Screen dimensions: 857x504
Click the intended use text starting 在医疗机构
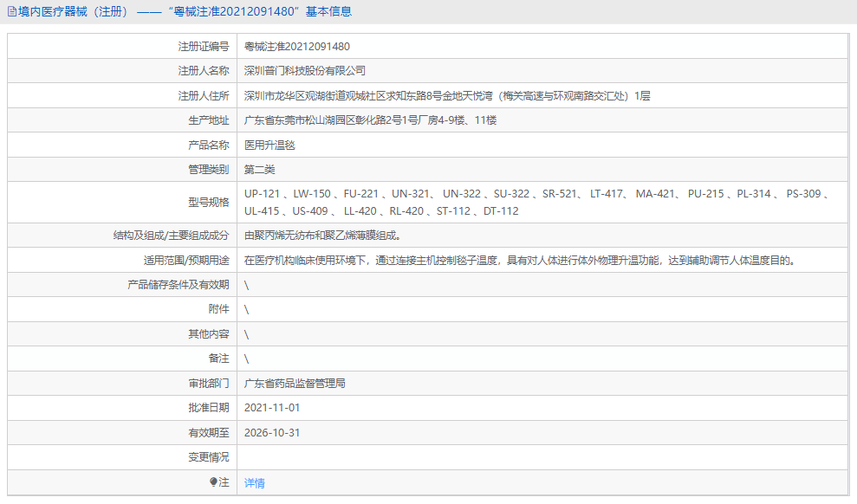(519, 261)
